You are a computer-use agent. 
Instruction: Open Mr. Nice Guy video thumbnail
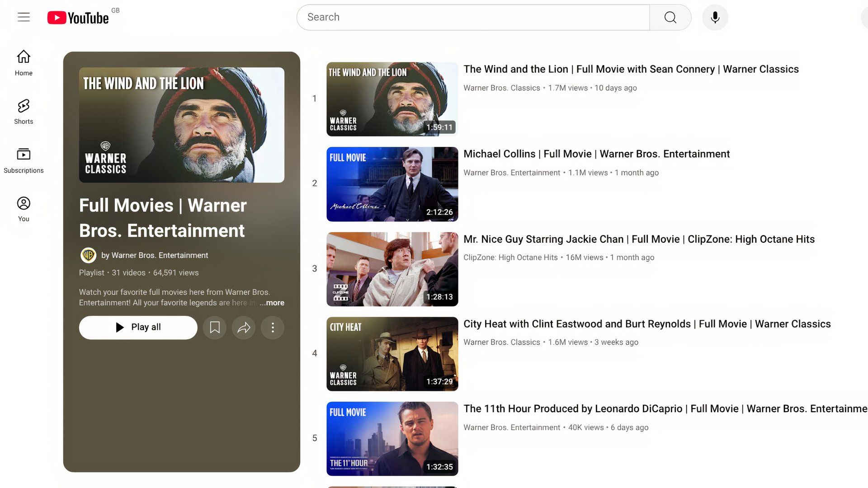coord(392,269)
